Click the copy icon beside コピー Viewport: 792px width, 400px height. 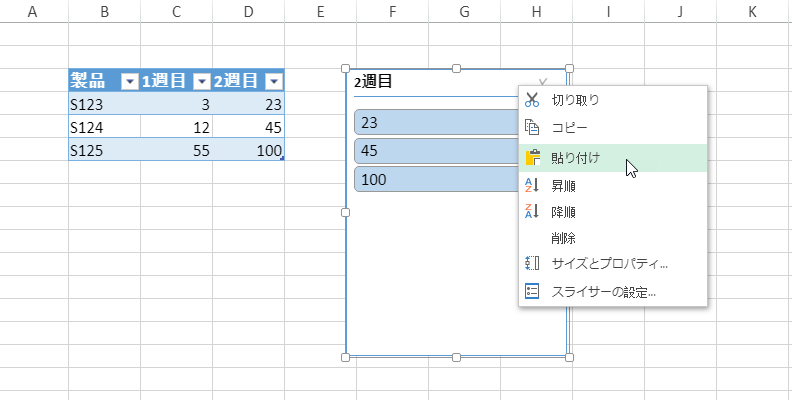coord(532,127)
